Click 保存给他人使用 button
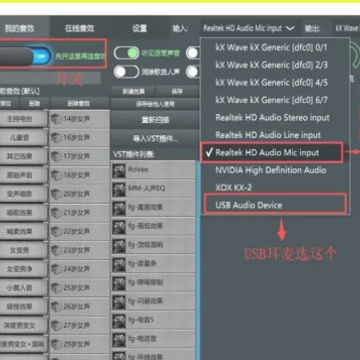Image resolution: width=360 pixels, height=360 pixels. pyautogui.click(x=155, y=104)
